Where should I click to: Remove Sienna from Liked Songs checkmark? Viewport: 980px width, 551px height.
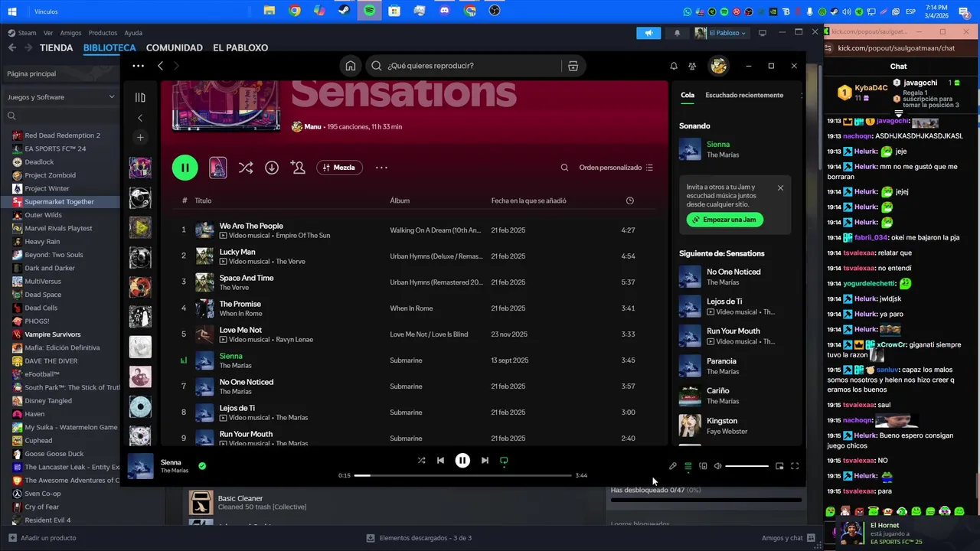coord(202,465)
